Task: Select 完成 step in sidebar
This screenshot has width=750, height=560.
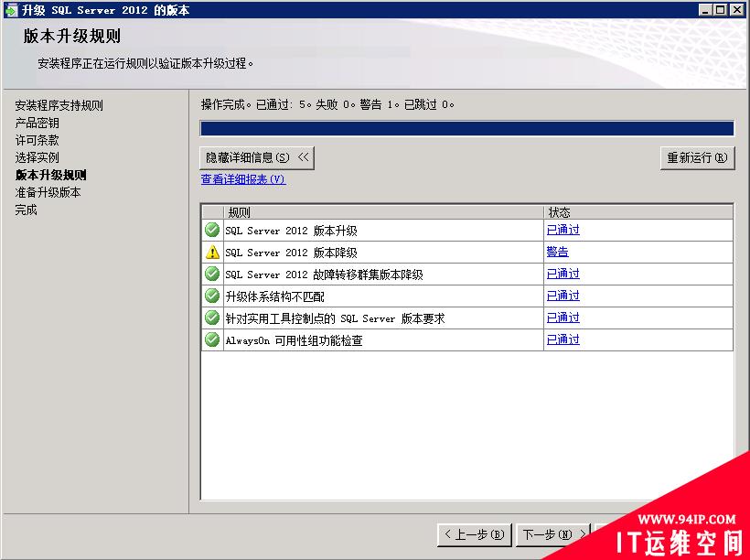Action: click(26, 210)
